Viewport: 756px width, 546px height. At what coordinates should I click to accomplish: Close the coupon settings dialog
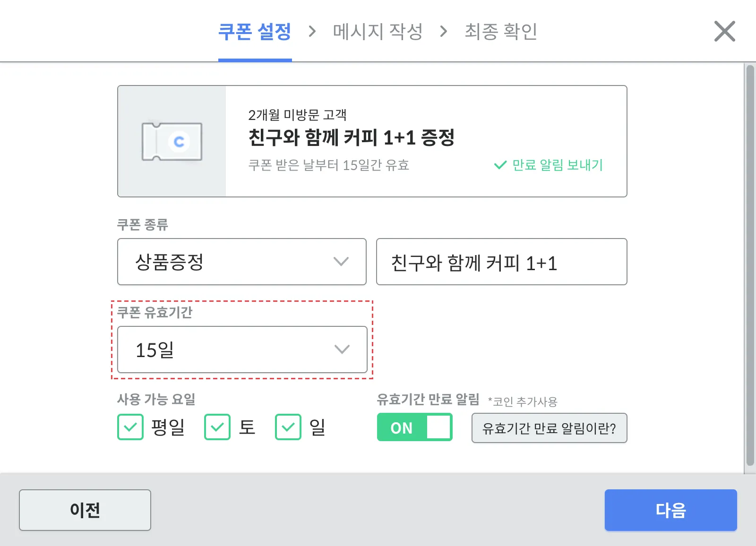724,32
